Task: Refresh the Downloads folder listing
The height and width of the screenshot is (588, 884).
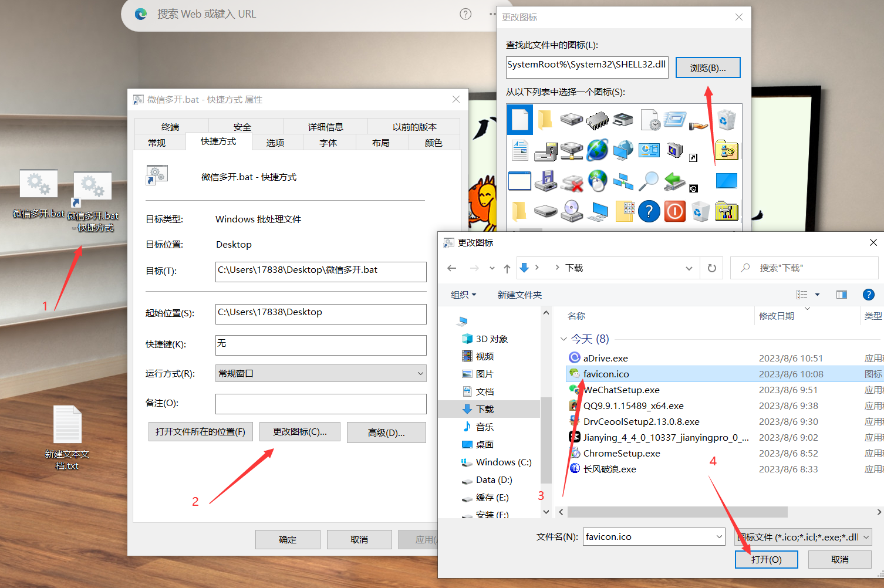Action: click(711, 268)
